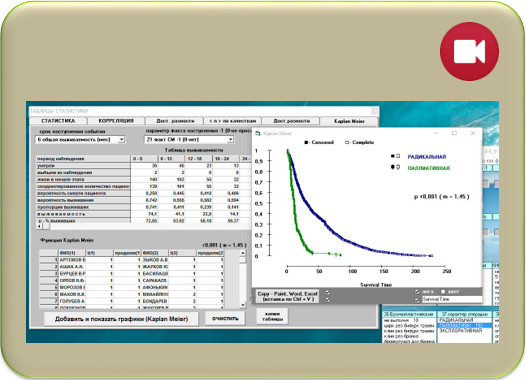Toggle checkbox beside the Survival Time field
The image size is (526, 380).
[x=417, y=300]
